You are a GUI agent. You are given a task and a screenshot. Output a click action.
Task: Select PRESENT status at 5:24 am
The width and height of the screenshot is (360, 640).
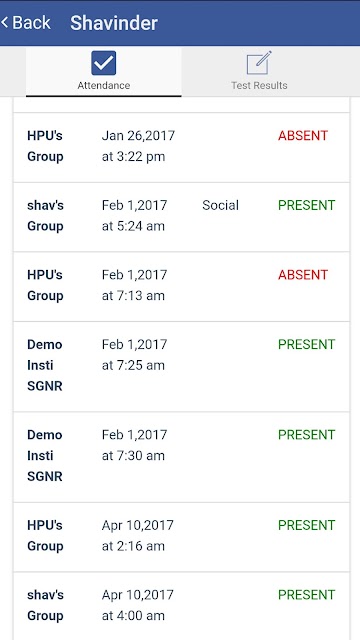coord(307,205)
